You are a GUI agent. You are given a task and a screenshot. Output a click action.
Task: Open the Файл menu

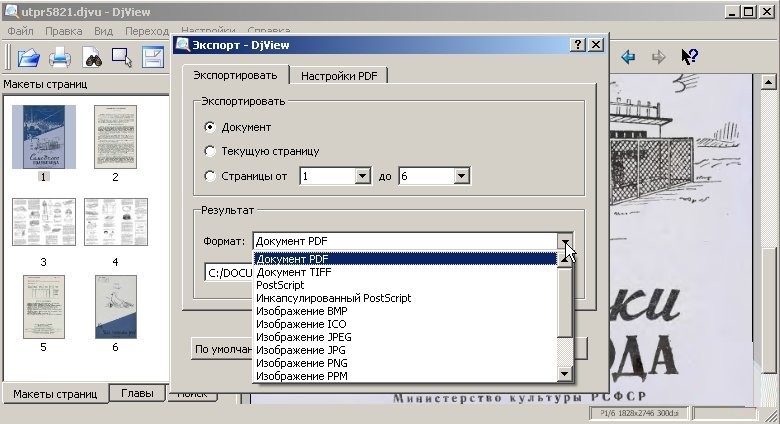20,31
